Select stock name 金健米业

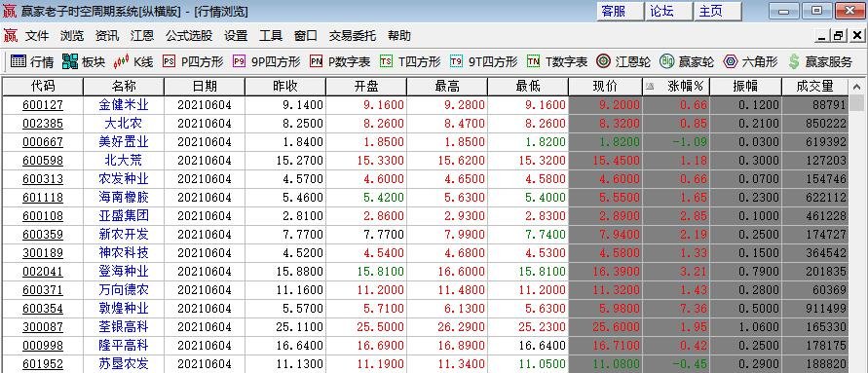(x=124, y=104)
